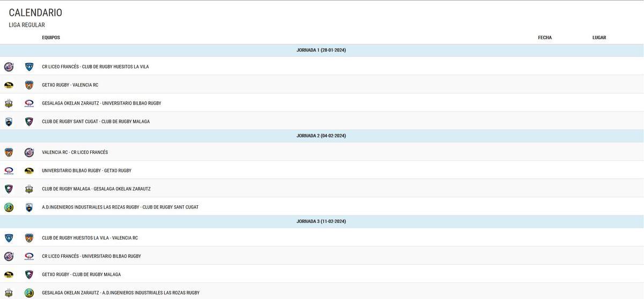Click Getxo logo in Getxo - Malaga row
Viewport: 644px width, 299px height.
[x=9, y=275]
